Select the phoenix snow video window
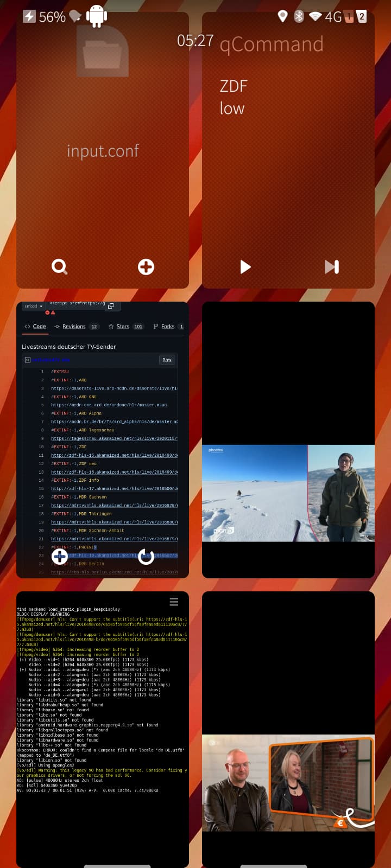This screenshot has height=868, width=391. pyautogui.click(x=288, y=493)
